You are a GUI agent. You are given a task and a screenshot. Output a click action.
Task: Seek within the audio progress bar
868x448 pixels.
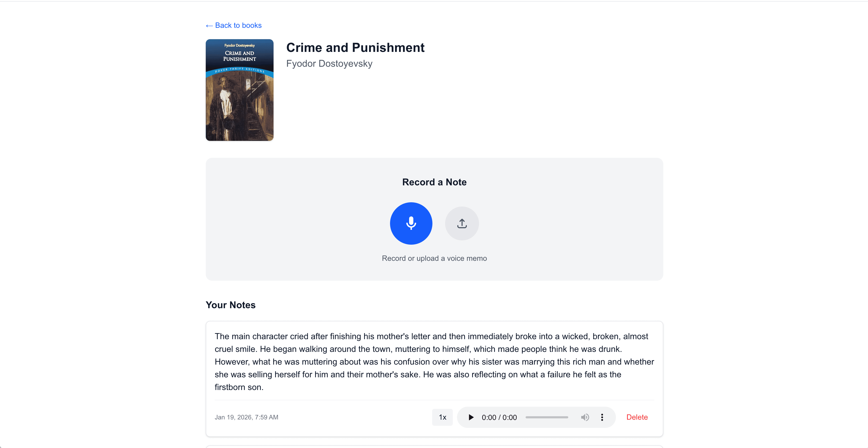click(547, 417)
